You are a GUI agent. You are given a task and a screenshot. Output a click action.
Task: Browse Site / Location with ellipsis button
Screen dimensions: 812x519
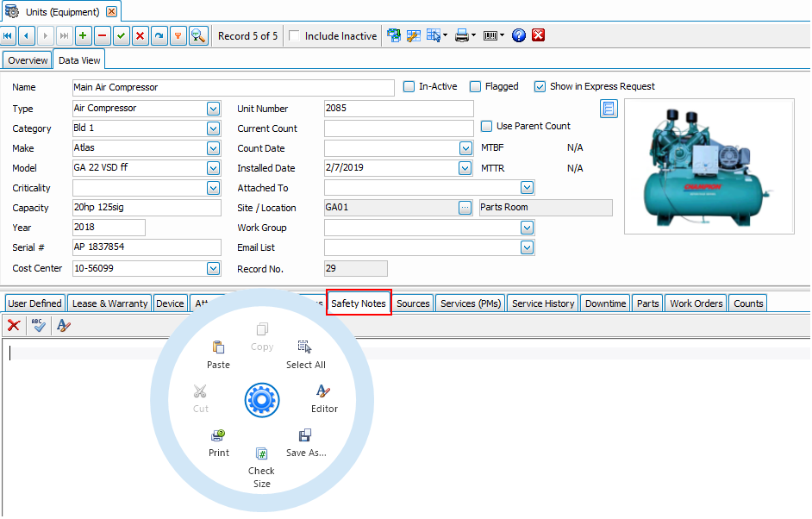(x=465, y=208)
